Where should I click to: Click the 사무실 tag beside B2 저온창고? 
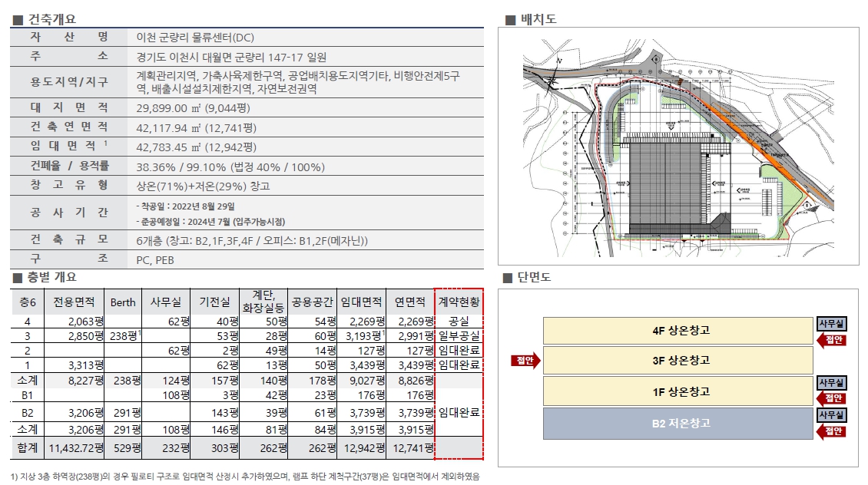coord(831,415)
